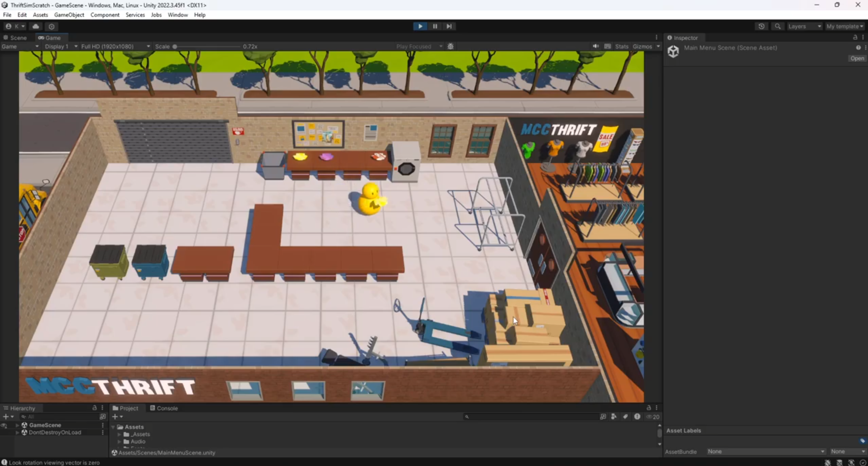Open the global Search icon

pos(777,26)
